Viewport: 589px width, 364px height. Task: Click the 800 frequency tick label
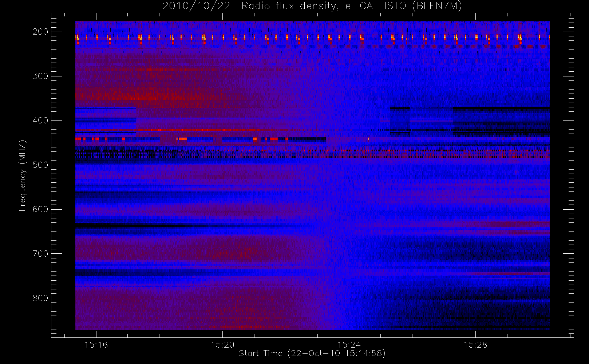point(40,298)
